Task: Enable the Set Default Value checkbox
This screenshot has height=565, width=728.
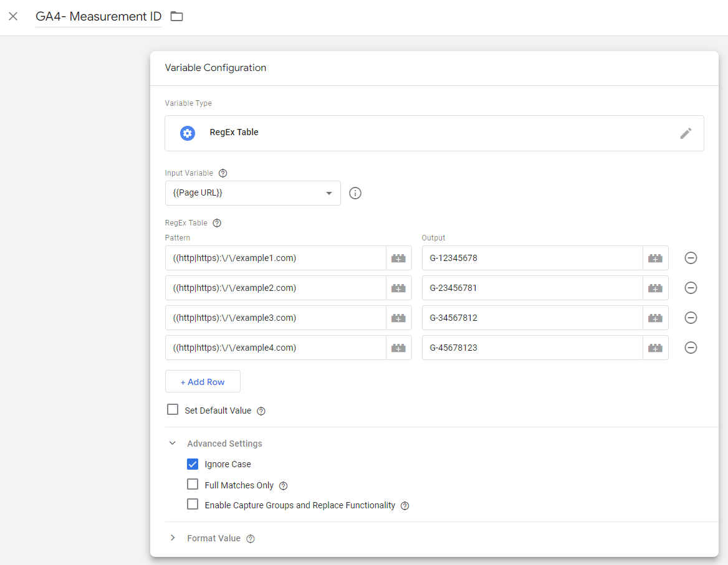Action: click(173, 410)
